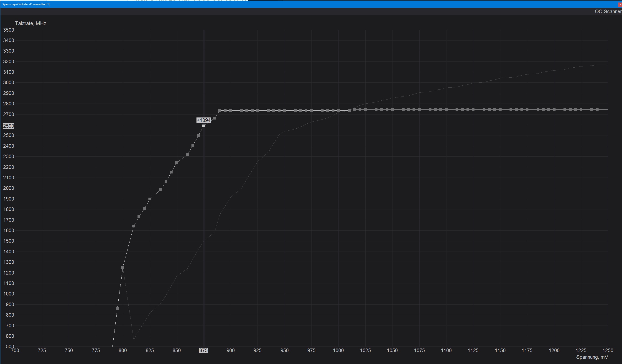Click the curve point near 2500 MHz
Image resolution: width=622 pixels, height=364 pixels.
(x=198, y=136)
